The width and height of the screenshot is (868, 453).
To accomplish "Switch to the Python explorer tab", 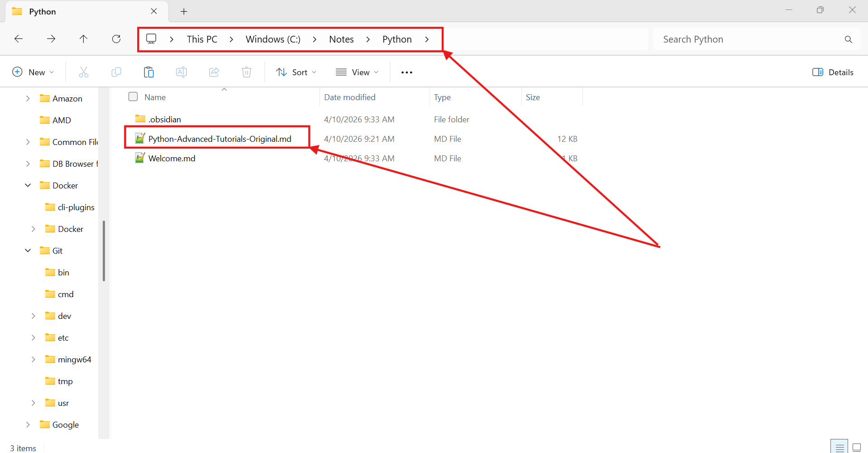I will [43, 11].
